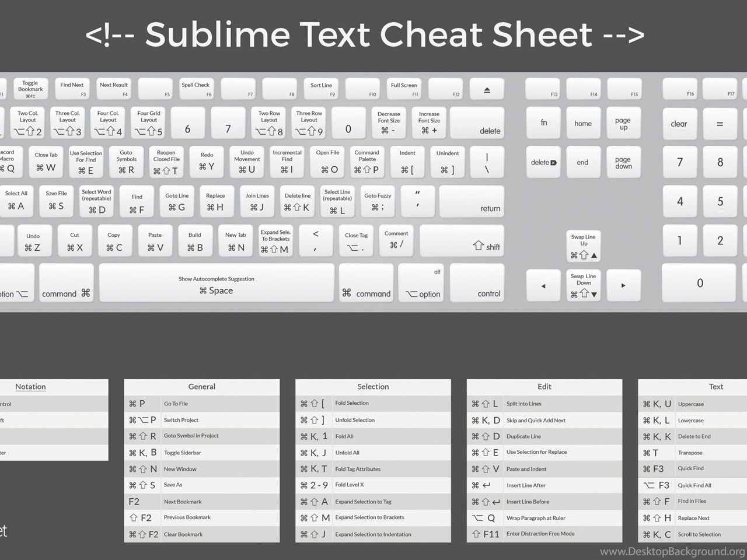Click the Spell Check F6 key
The image size is (747, 560).
coord(197,89)
